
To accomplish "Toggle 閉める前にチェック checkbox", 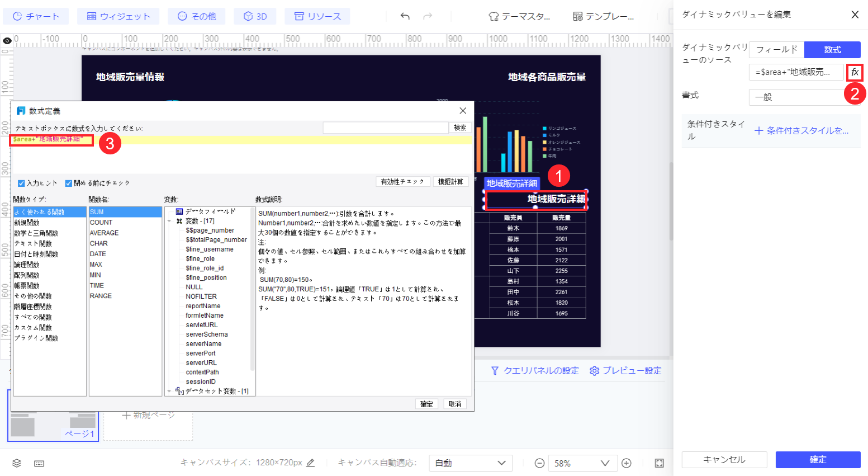I will [68, 183].
